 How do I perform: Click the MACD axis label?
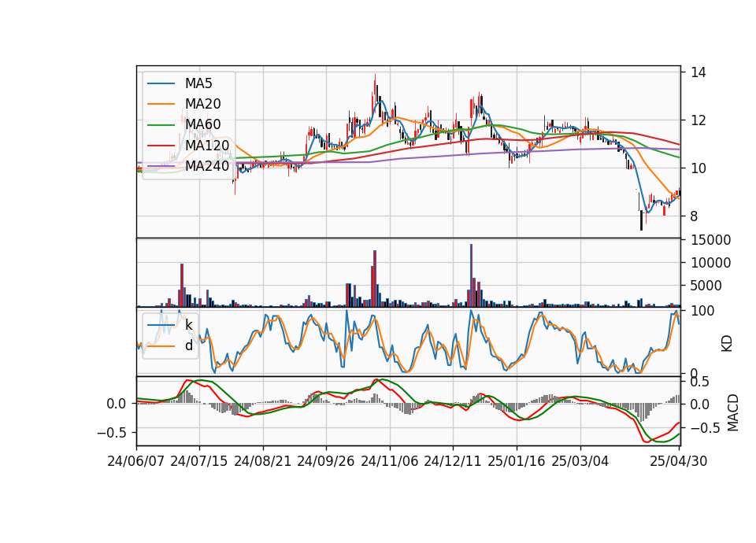click(733, 413)
